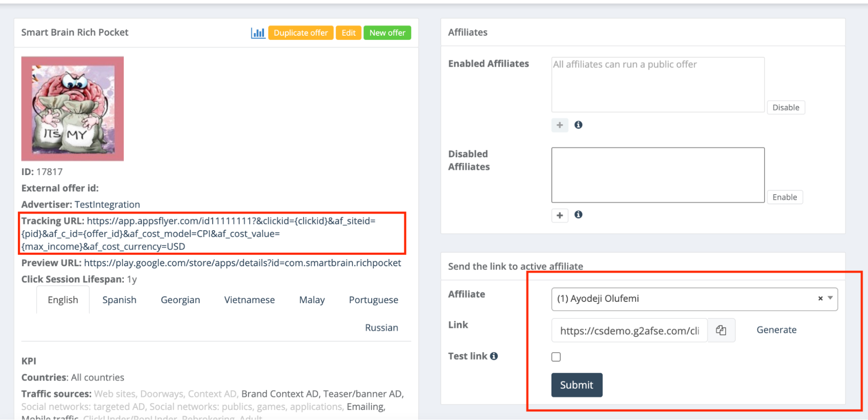Open the Vietnamese description tab
Screen dimensions: 868x420
coord(249,300)
